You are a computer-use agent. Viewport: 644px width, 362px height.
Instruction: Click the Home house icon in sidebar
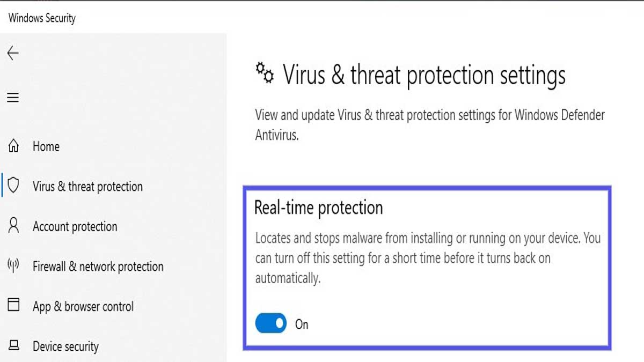tap(12, 146)
